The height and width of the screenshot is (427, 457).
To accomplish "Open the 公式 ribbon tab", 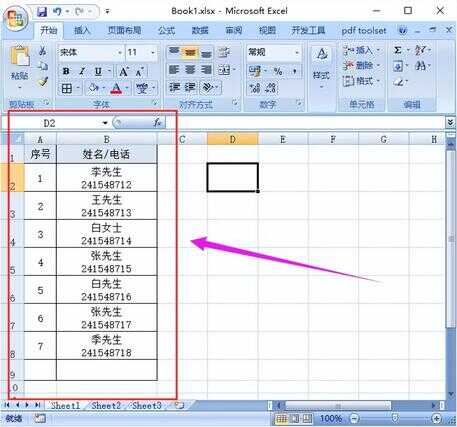I will coord(166,31).
